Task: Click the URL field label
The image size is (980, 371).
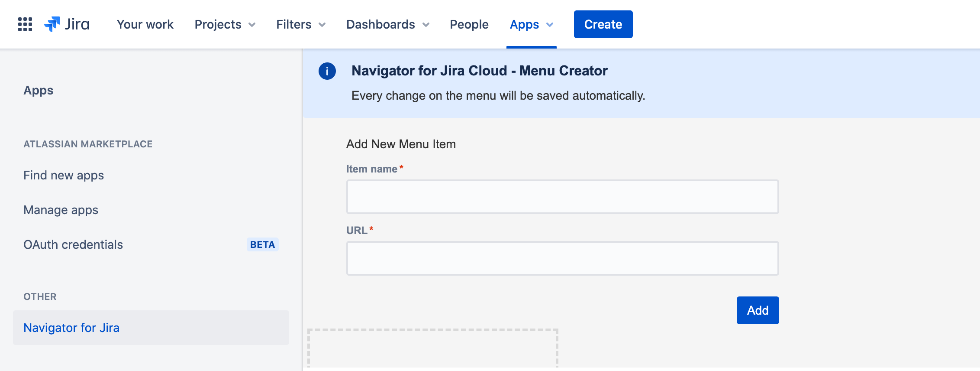Action: (357, 231)
